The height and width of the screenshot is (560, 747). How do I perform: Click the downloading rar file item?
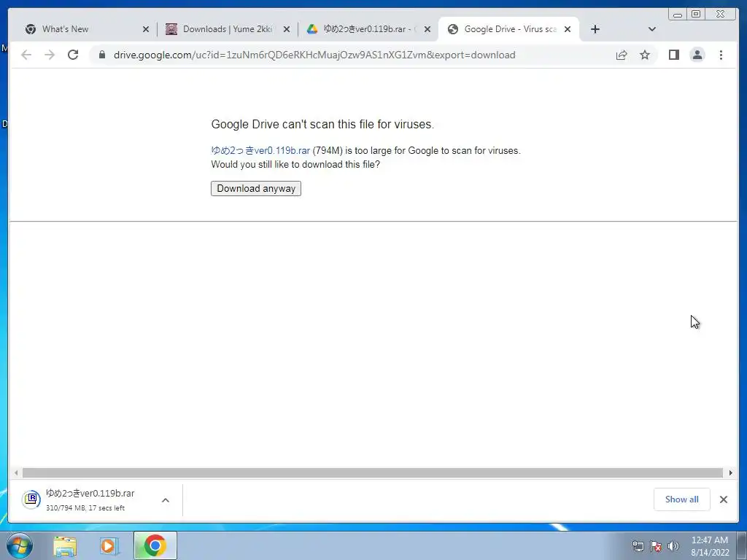pyautogui.click(x=90, y=500)
